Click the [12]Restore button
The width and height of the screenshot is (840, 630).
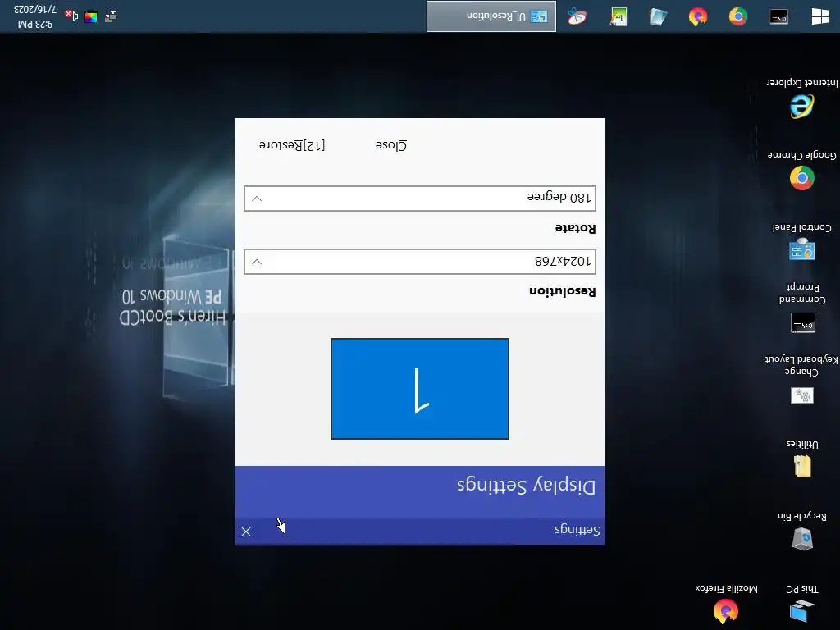click(x=292, y=144)
